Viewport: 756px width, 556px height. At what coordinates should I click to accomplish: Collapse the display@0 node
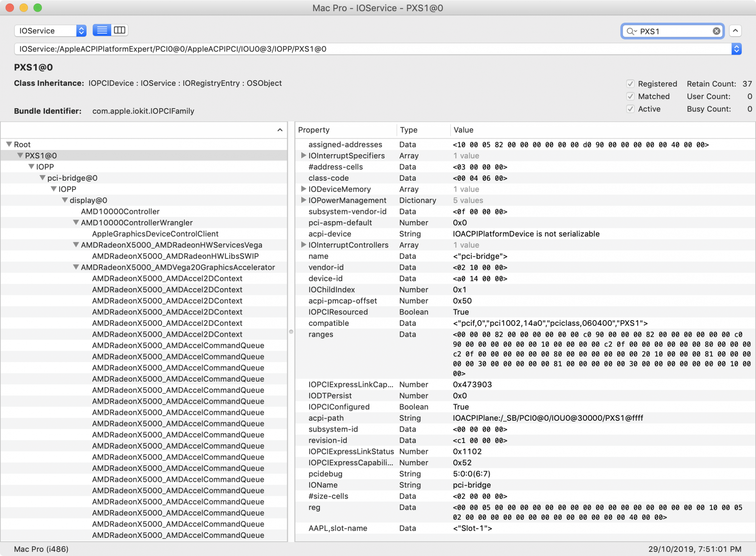click(65, 200)
